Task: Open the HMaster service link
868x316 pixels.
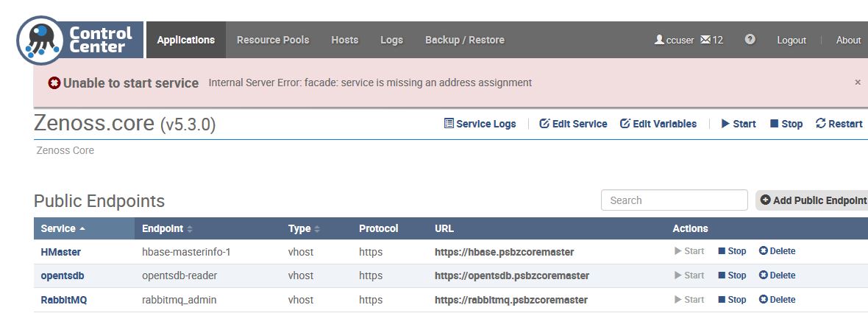Action: 60,252
